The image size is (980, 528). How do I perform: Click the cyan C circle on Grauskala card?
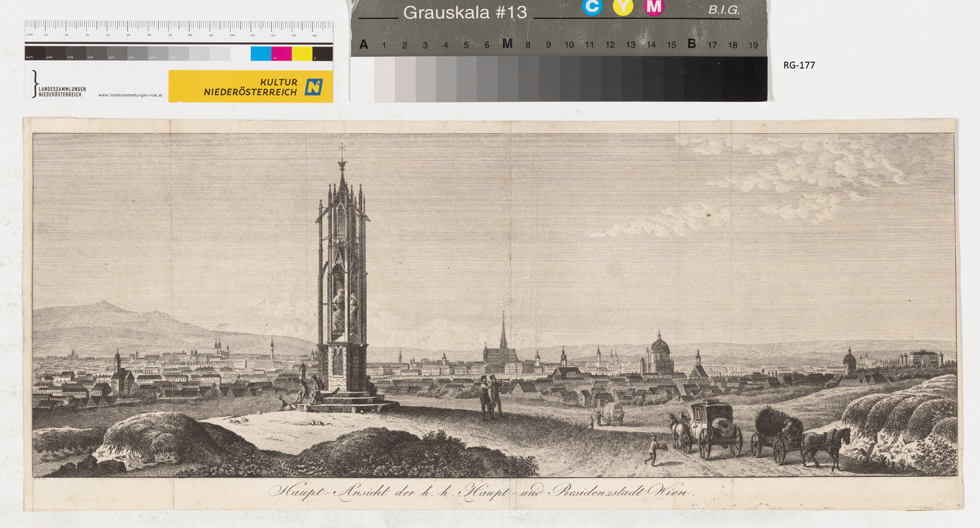[592, 7]
